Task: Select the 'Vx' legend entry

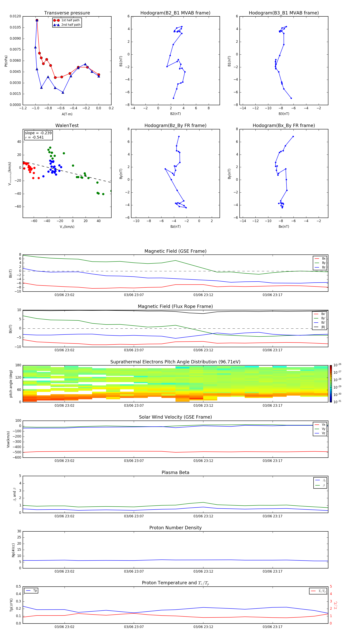Action: pos(320,424)
